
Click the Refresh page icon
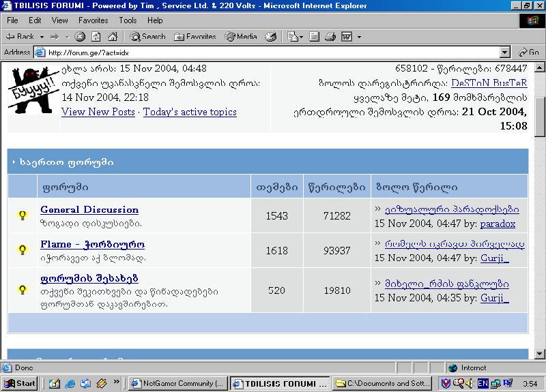[x=96, y=37]
